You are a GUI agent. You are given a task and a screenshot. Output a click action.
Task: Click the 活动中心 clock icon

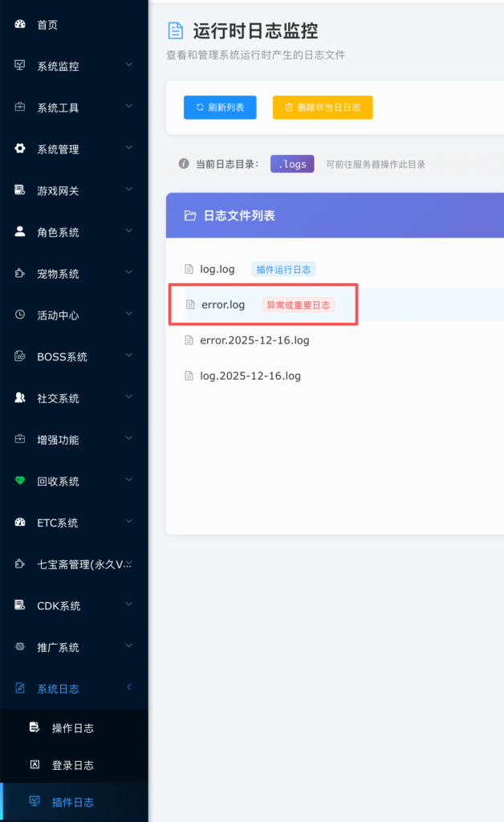point(20,315)
